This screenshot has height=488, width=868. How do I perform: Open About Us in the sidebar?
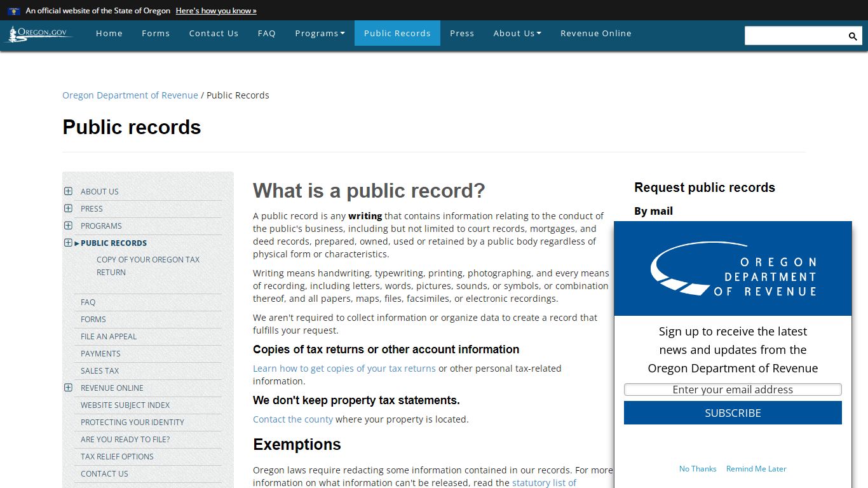(100, 191)
